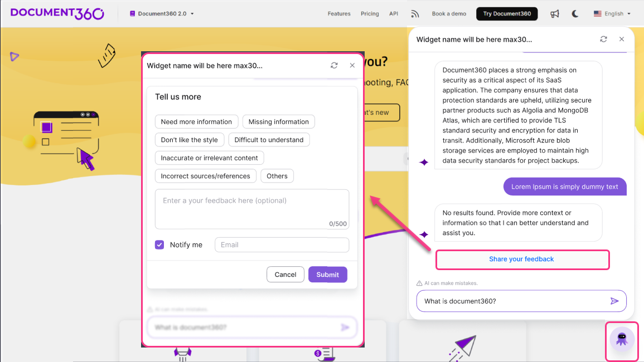Select the Missing information option
The width and height of the screenshot is (644, 362).
tap(278, 121)
